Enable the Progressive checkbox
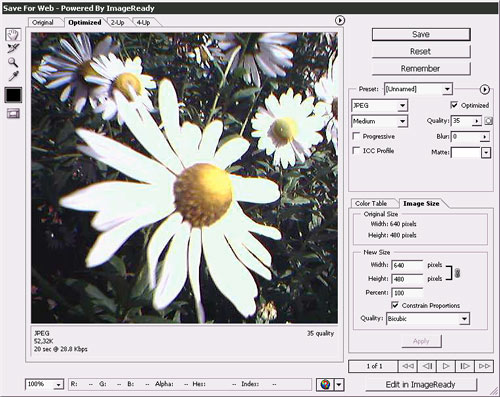 click(356, 136)
